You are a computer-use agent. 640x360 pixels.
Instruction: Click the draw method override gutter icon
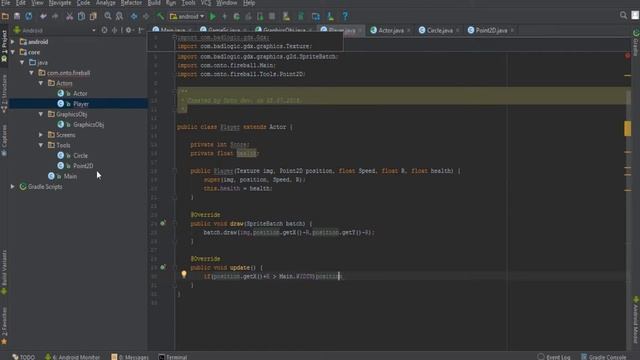point(163,223)
